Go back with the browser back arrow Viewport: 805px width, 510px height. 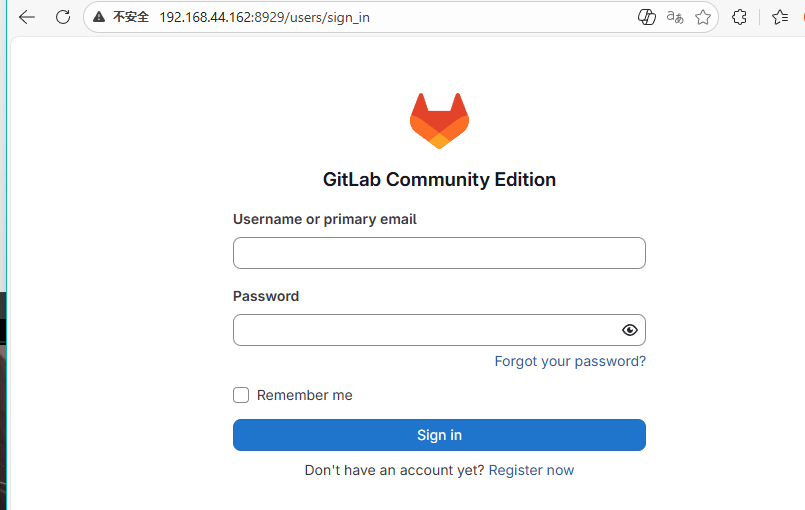click(27, 17)
